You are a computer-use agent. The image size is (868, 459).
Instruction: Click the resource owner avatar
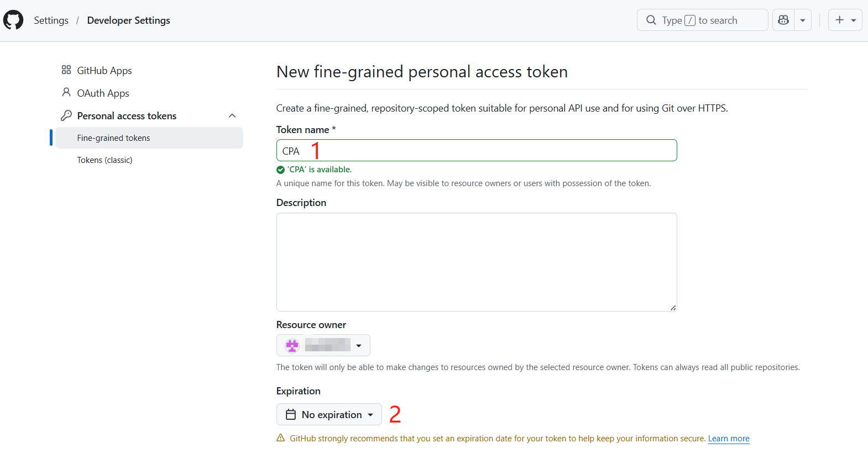292,345
